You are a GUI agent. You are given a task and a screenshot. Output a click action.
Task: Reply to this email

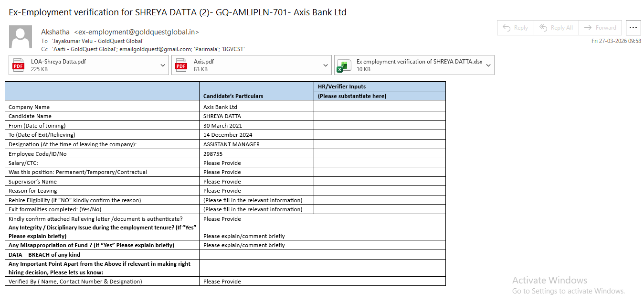point(516,28)
